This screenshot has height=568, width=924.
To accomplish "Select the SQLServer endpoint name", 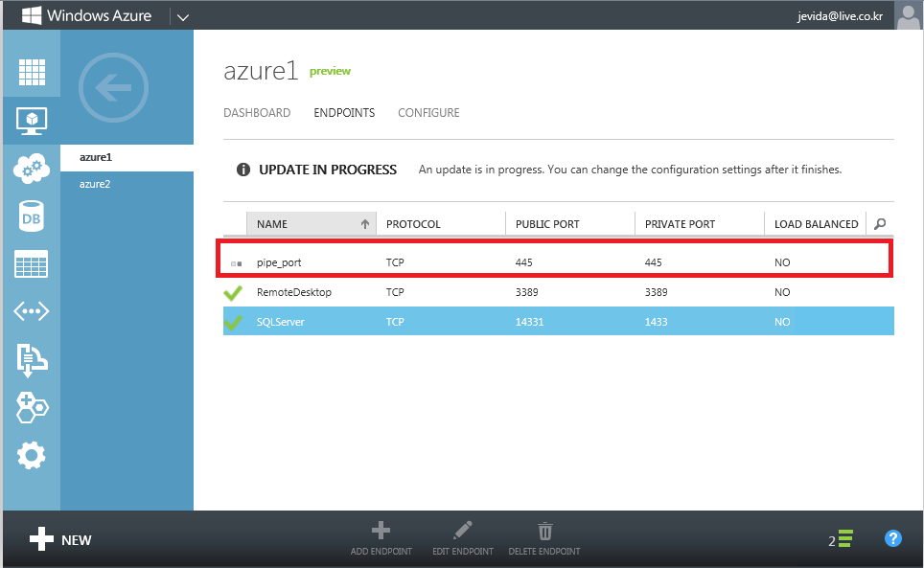I will point(281,322).
